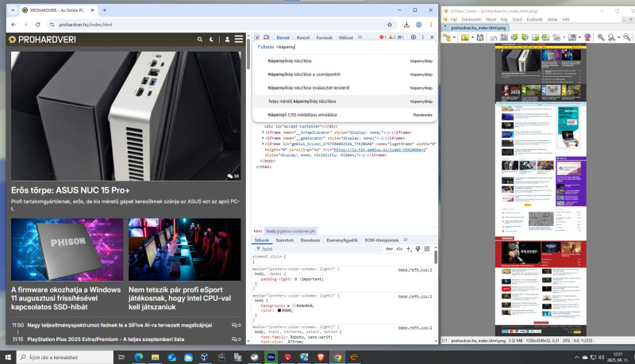The width and height of the screenshot is (635, 364).
Task: Open DevTools three-dot customize menu
Action: pos(423,37)
